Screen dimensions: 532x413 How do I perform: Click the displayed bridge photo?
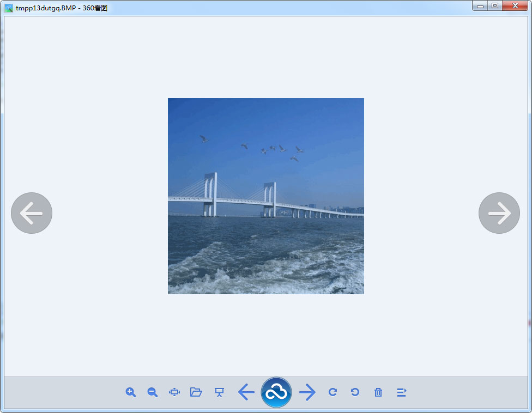266,196
